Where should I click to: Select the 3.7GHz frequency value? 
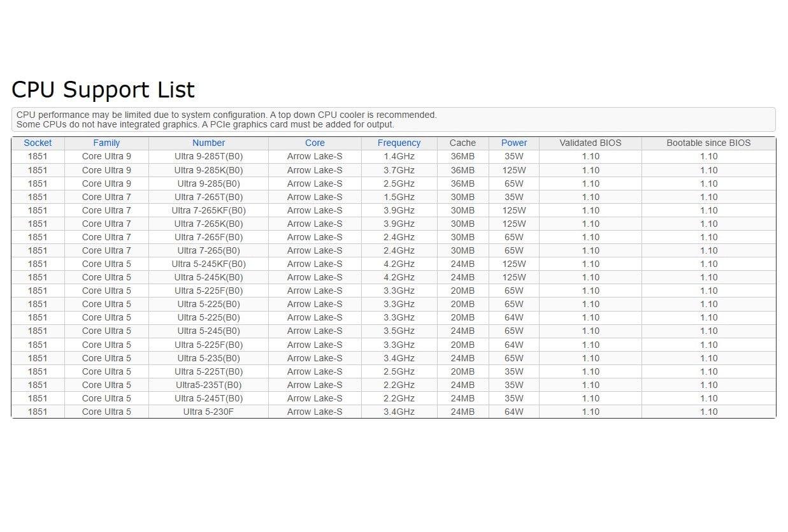[x=399, y=170]
